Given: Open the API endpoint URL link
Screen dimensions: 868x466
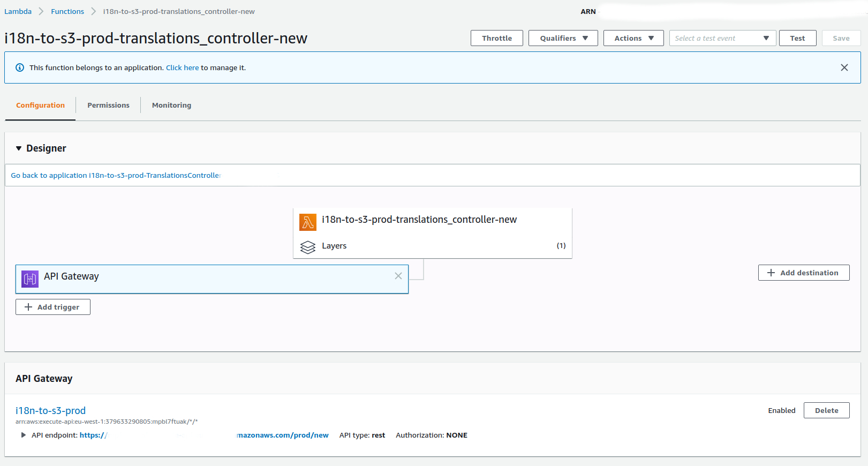Looking at the screenshot, I should 204,435.
